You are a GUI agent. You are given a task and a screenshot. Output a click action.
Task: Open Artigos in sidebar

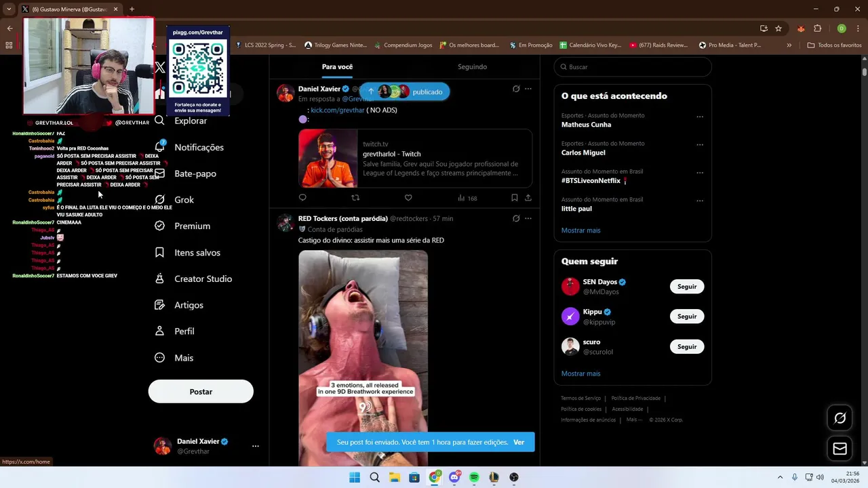[178, 305]
